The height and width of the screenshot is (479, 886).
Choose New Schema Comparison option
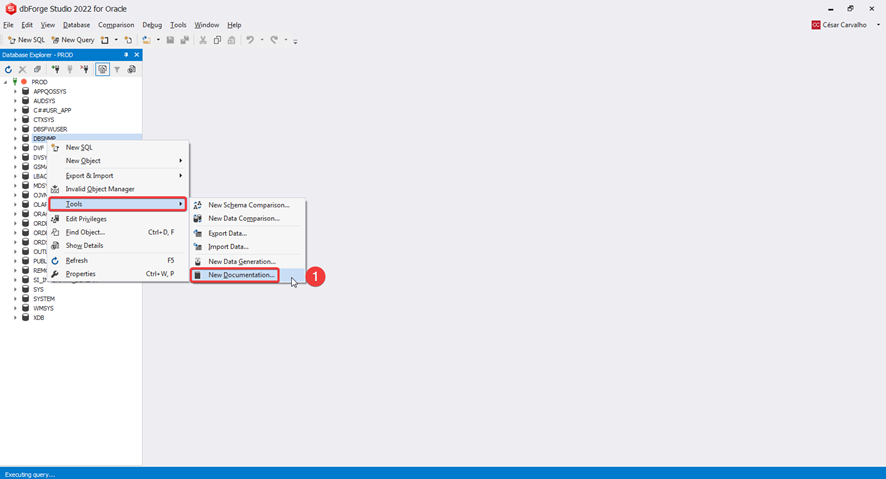pyautogui.click(x=248, y=205)
